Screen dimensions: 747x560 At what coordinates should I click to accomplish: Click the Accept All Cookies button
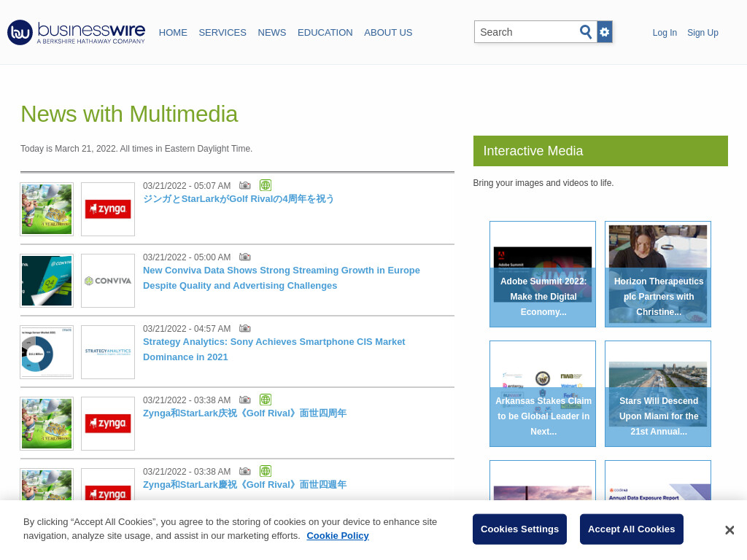tap(631, 529)
